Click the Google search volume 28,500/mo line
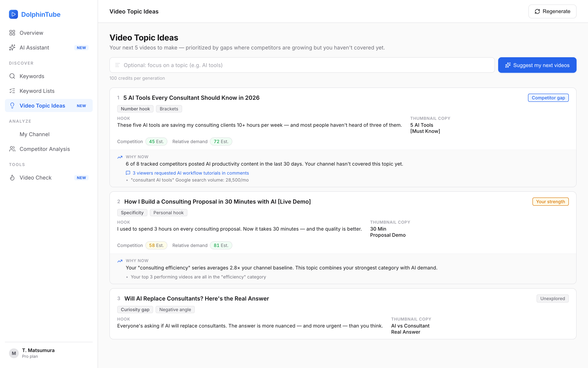This screenshot has width=588, height=368. pos(189,180)
